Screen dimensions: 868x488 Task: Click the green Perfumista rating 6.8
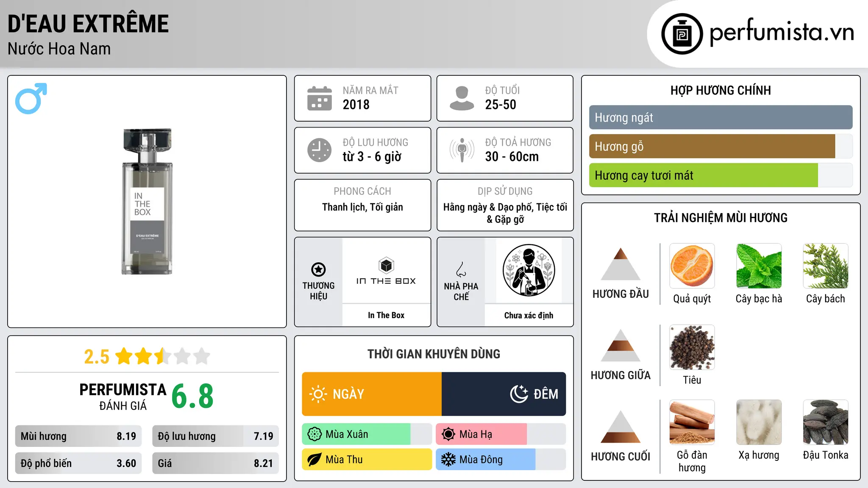click(x=192, y=396)
